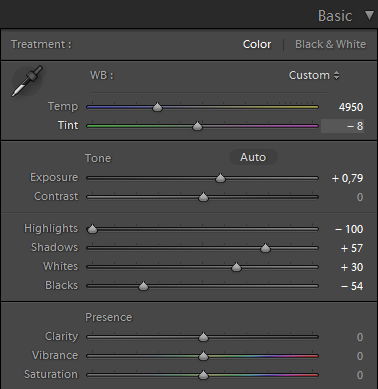Click the WB label
378x389 pixels.
(x=101, y=75)
